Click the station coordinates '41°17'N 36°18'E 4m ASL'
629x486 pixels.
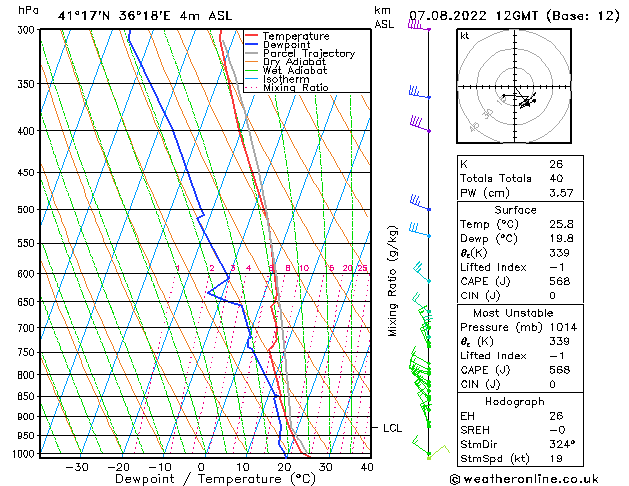coord(145,16)
